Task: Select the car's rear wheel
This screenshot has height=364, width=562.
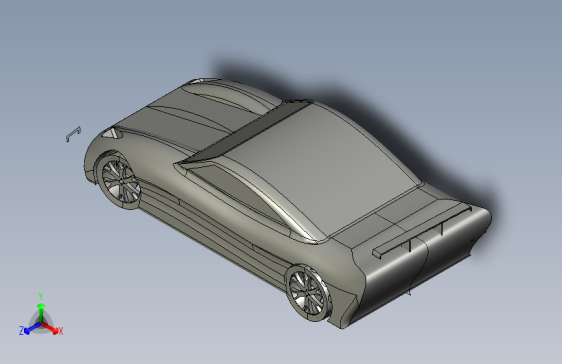Action: pyautogui.click(x=309, y=293)
